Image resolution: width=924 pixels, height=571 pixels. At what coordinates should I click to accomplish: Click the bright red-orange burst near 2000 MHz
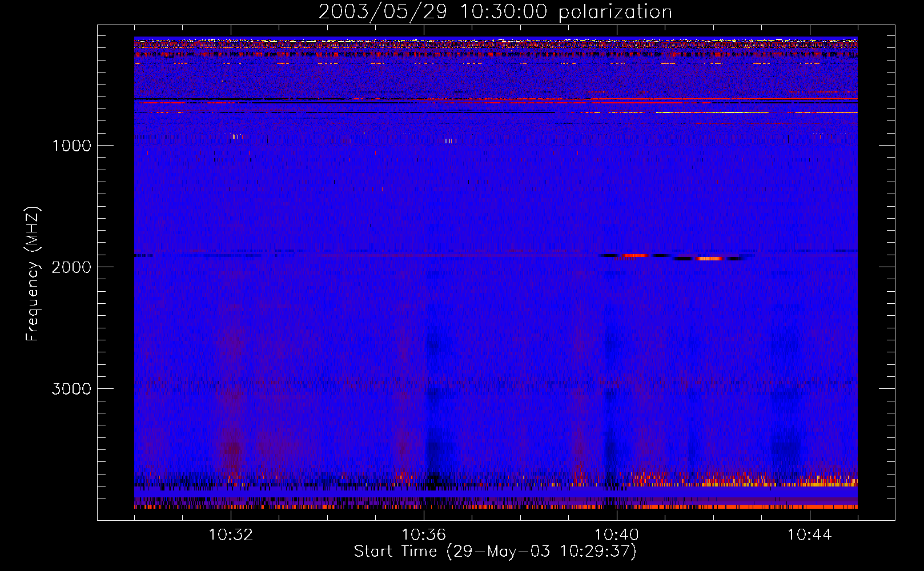[710, 259]
